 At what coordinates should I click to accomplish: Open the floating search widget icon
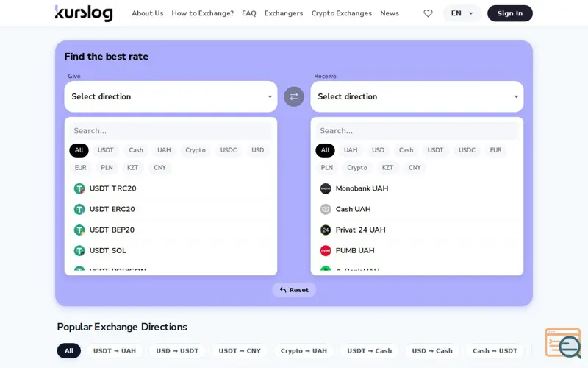(x=563, y=343)
